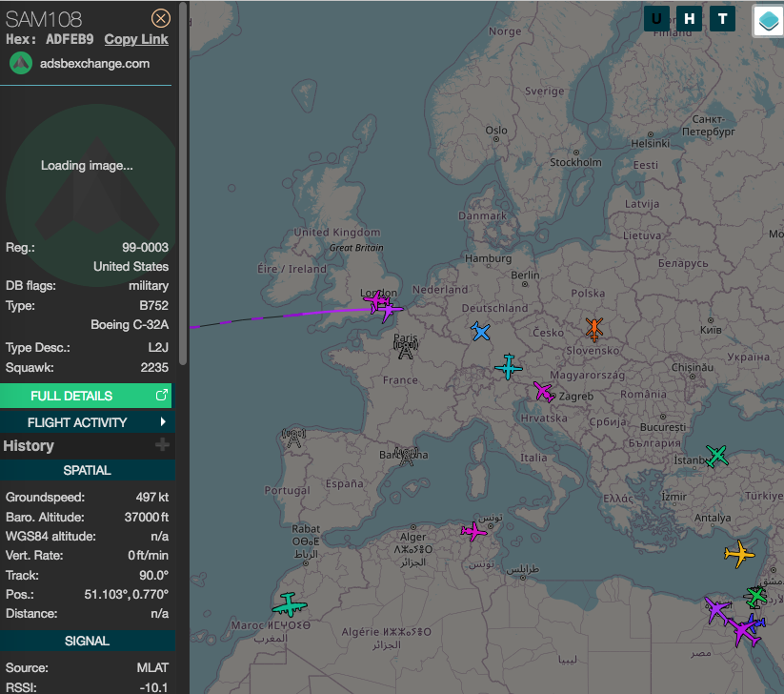
Task: Select the selected magenta aircraft over the Channel
Action: click(390, 311)
